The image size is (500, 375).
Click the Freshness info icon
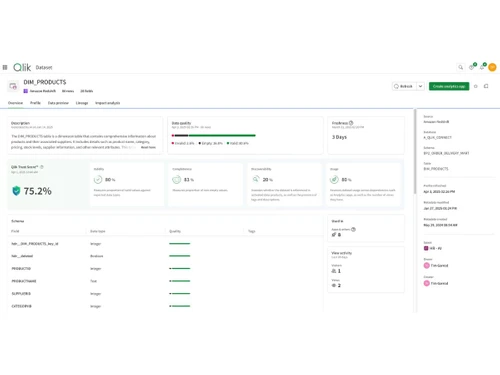351,123
